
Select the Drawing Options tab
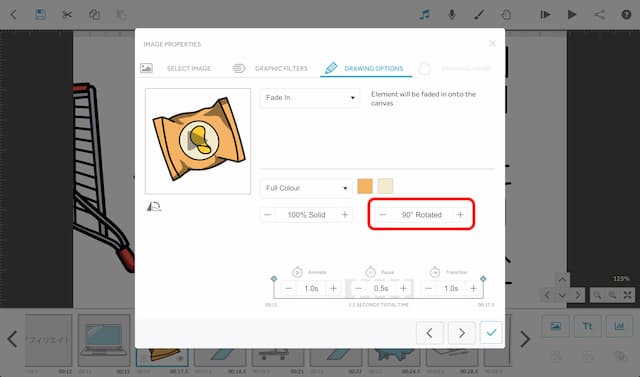tap(365, 68)
